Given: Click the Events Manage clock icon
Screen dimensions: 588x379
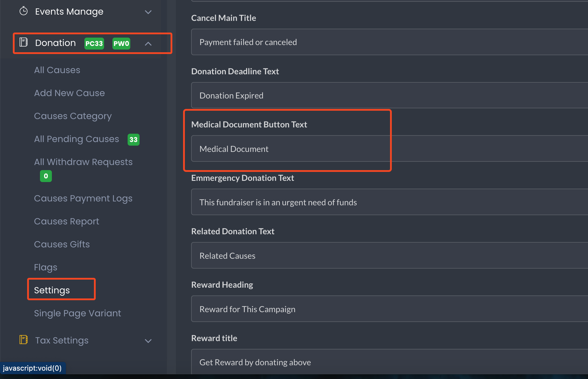Looking at the screenshot, I should (24, 11).
